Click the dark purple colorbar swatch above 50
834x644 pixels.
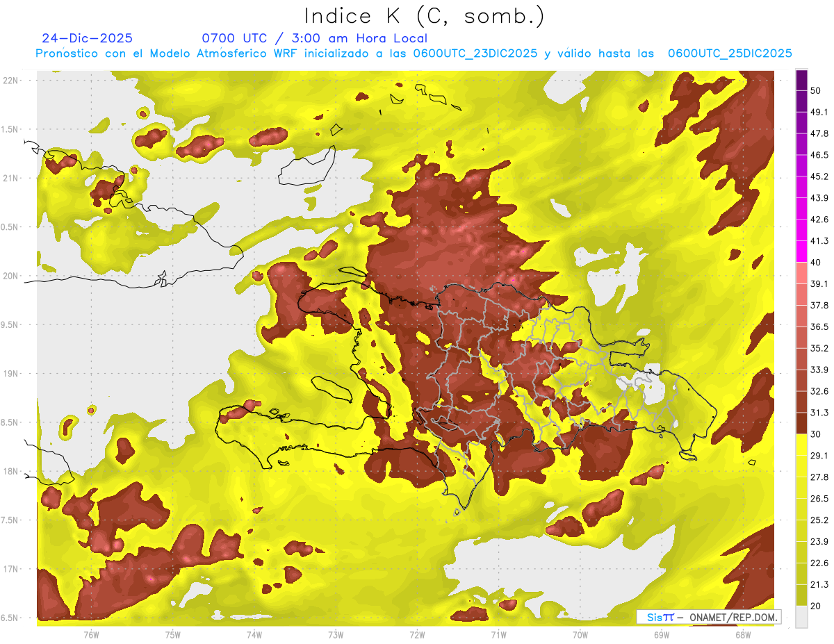pos(801,80)
